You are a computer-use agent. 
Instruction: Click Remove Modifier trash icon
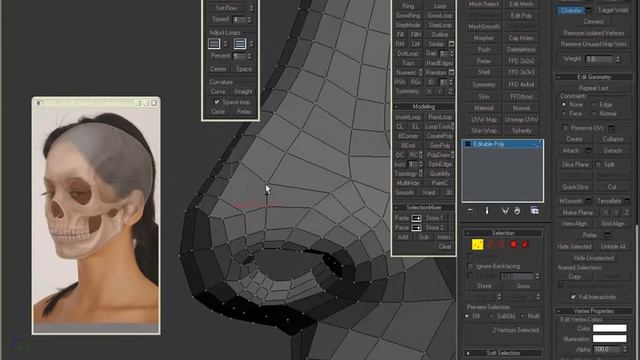[x=517, y=211]
